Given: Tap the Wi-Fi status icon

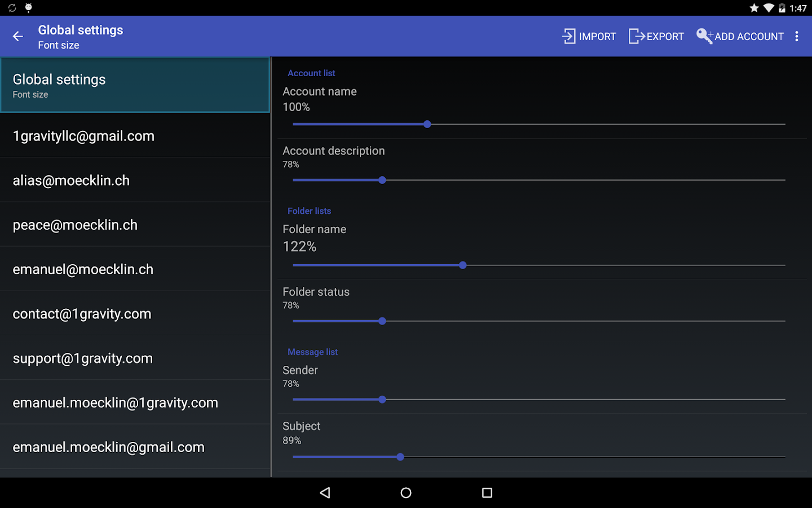Looking at the screenshot, I should pos(768,8).
